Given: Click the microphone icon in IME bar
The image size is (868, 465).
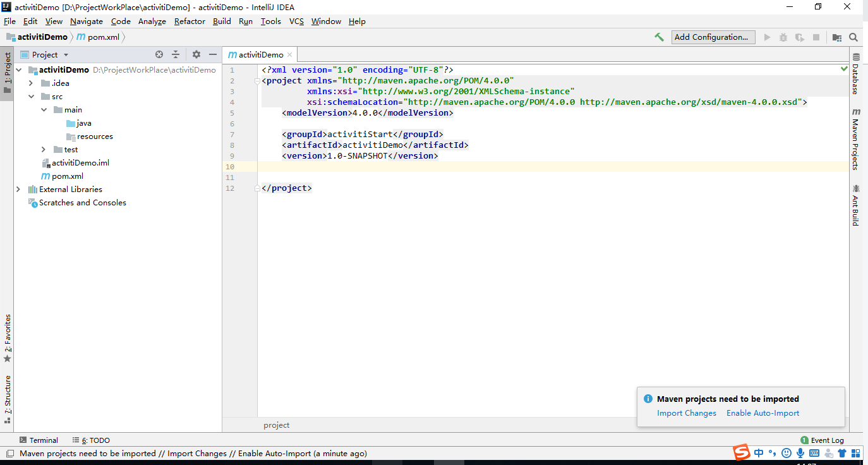Looking at the screenshot, I should pos(800,453).
